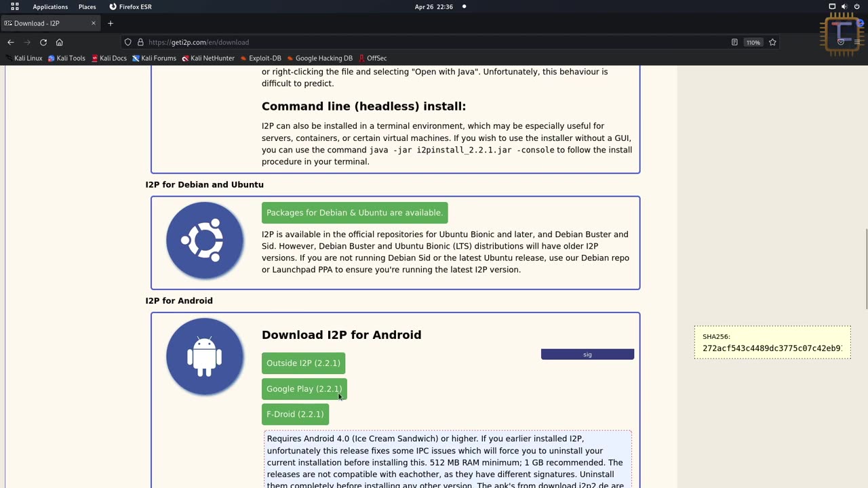Click the Android robot logo image

point(205,357)
